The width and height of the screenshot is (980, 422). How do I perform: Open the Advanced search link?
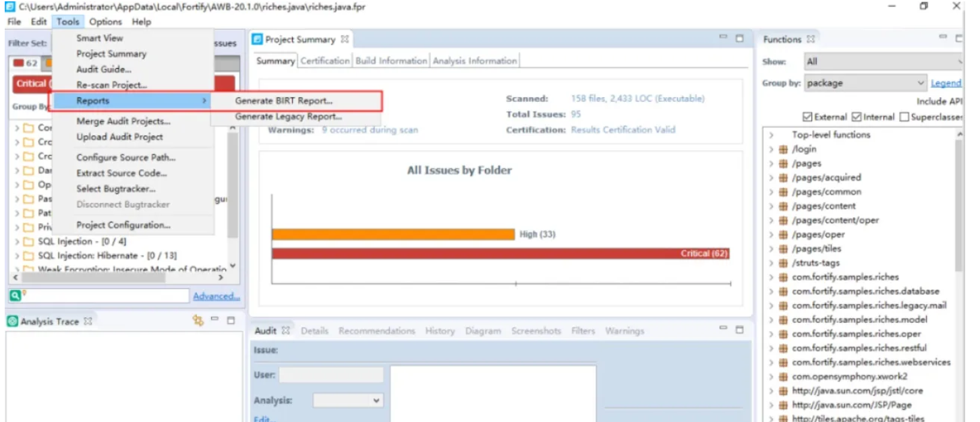point(217,296)
